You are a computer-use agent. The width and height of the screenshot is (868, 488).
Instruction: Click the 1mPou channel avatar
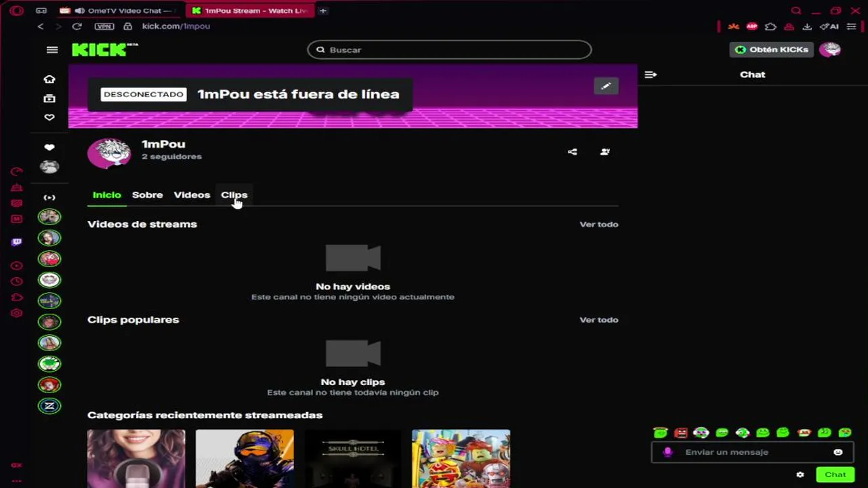pyautogui.click(x=109, y=152)
